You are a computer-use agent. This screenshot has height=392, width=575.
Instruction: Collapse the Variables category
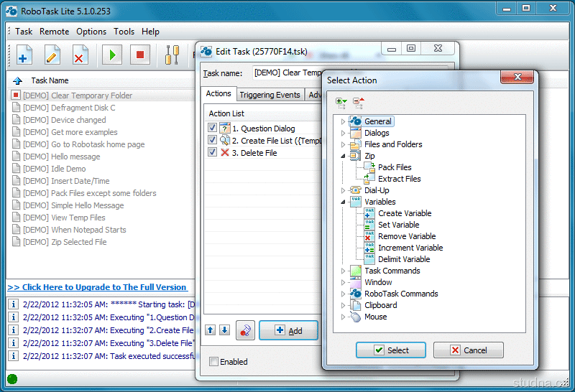343,202
